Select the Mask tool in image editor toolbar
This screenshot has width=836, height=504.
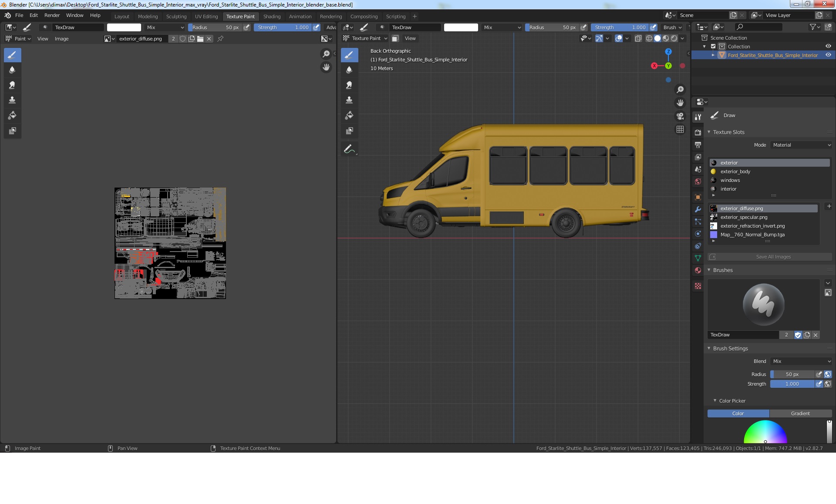point(12,131)
